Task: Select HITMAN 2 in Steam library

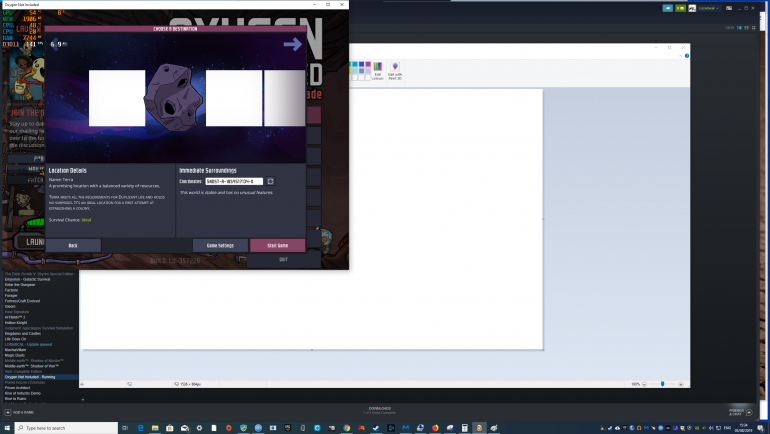Action: tap(15, 317)
